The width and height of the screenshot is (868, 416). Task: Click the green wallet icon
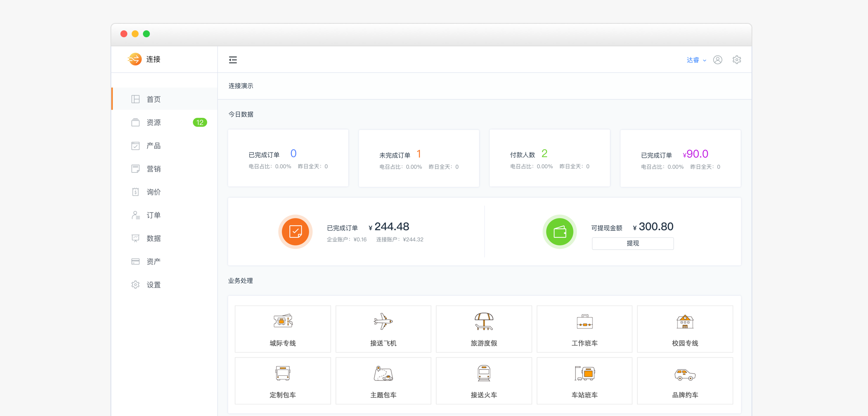[560, 232]
